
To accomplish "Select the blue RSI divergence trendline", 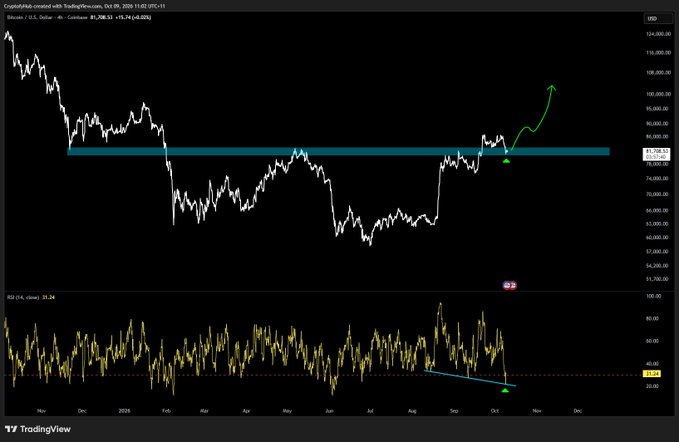I will (470, 378).
